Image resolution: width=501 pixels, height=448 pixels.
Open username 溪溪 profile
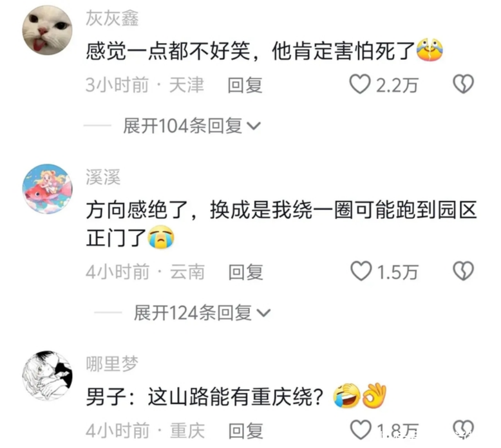103,177
